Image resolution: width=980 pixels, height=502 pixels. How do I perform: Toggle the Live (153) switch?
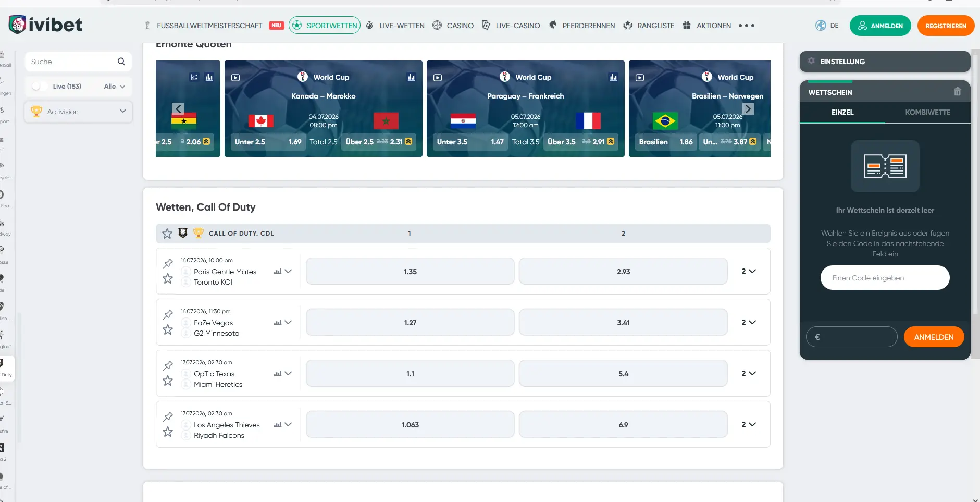[39, 86]
